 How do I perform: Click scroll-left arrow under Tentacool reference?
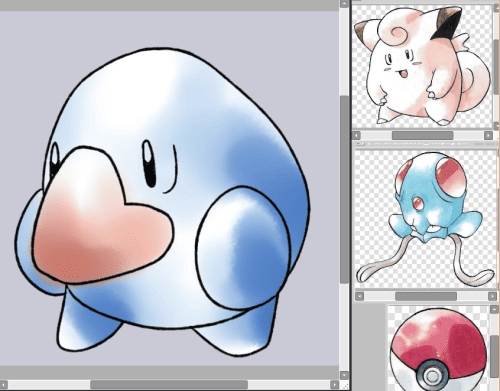click(x=359, y=296)
